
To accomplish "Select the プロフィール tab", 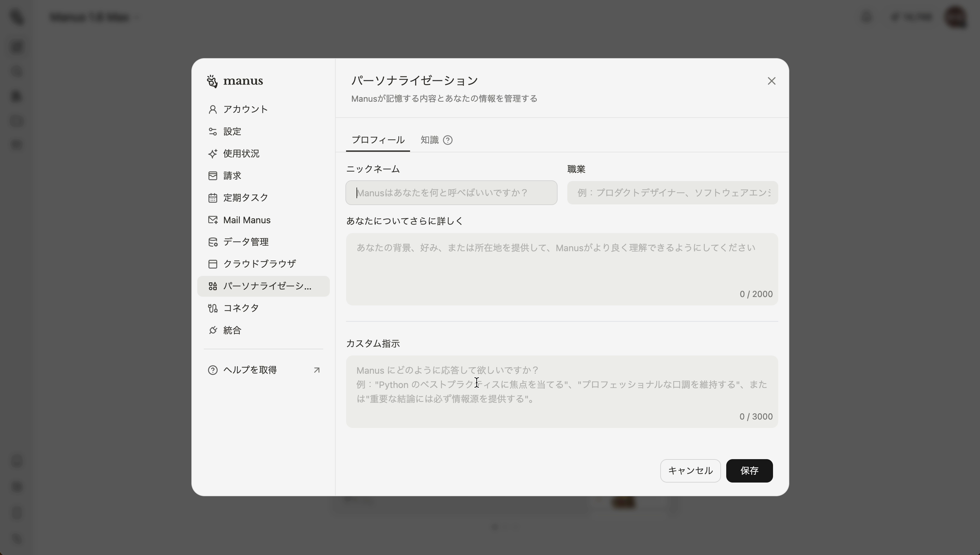I will click(x=378, y=140).
